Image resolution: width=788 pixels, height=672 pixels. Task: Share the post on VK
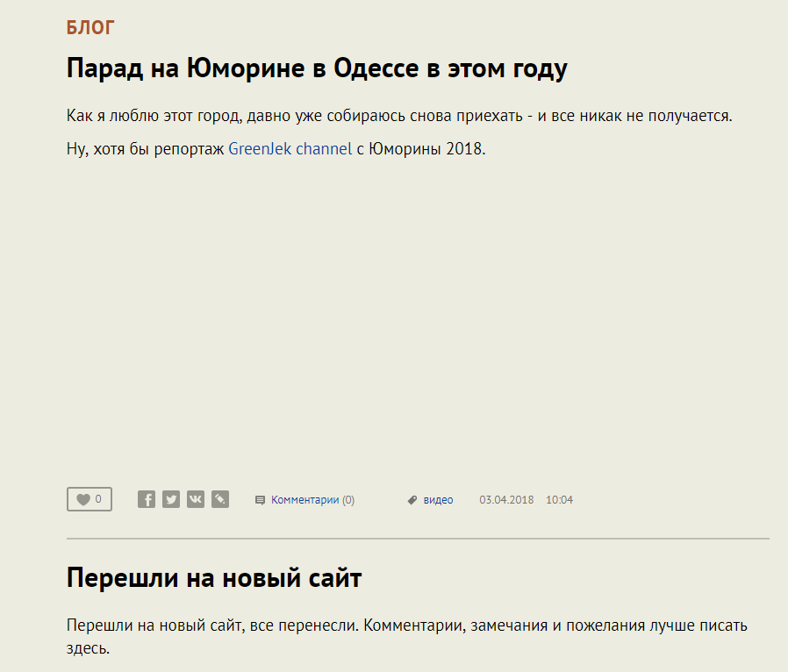coord(196,500)
